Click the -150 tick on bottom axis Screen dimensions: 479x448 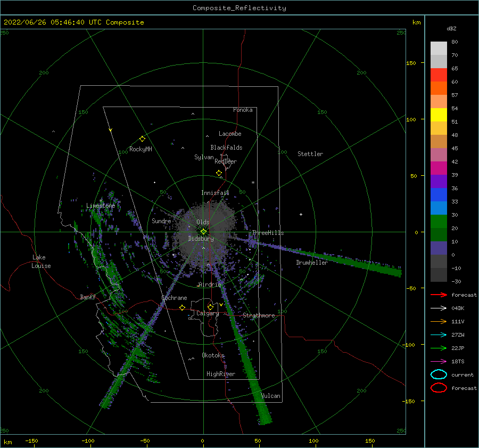[x=31, y=441]
